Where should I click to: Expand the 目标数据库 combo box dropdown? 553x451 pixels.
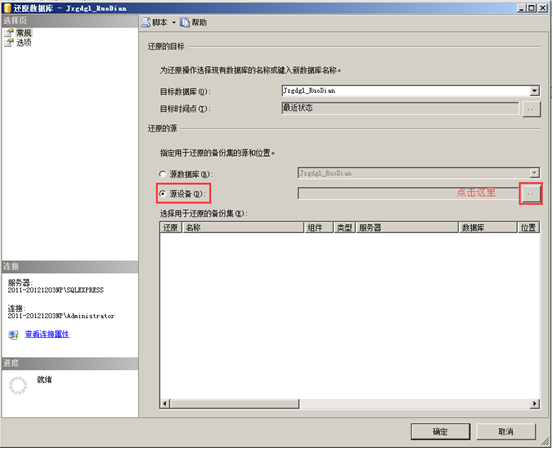[534, 91]
